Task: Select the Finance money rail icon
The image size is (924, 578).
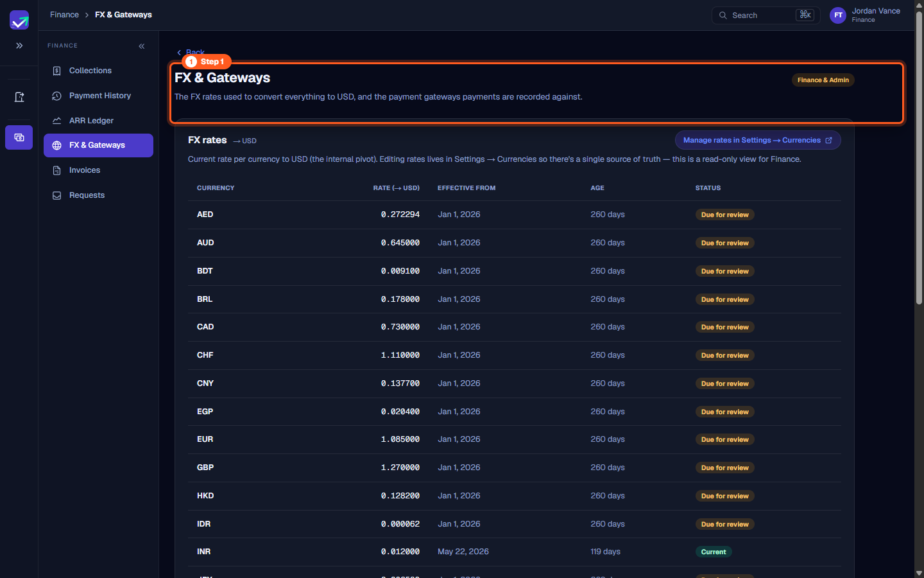Action: point(19,137)
